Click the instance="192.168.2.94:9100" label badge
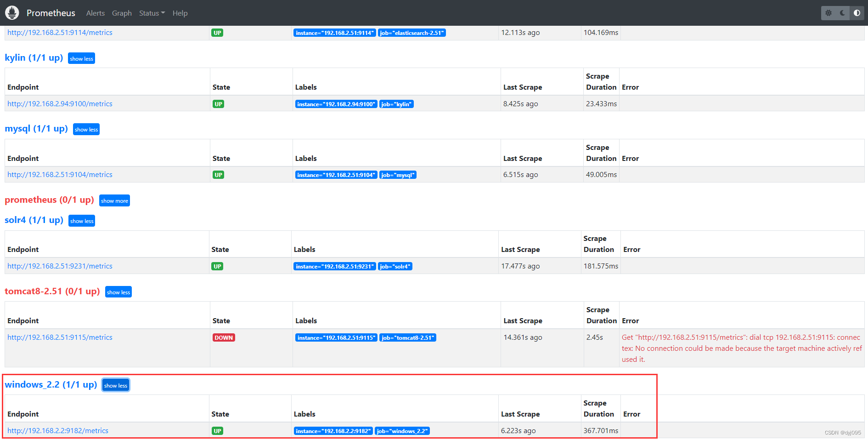 [x=336, y=104]
